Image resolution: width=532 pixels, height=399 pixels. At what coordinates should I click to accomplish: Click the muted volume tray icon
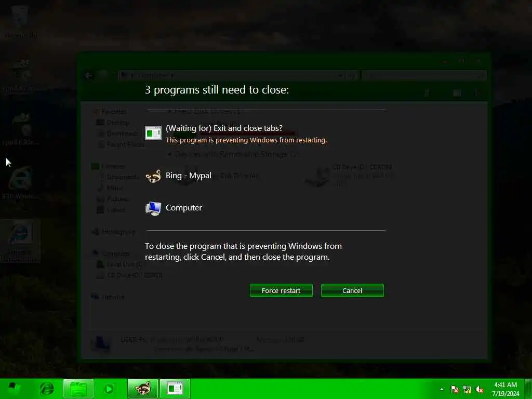coord(480,390)
